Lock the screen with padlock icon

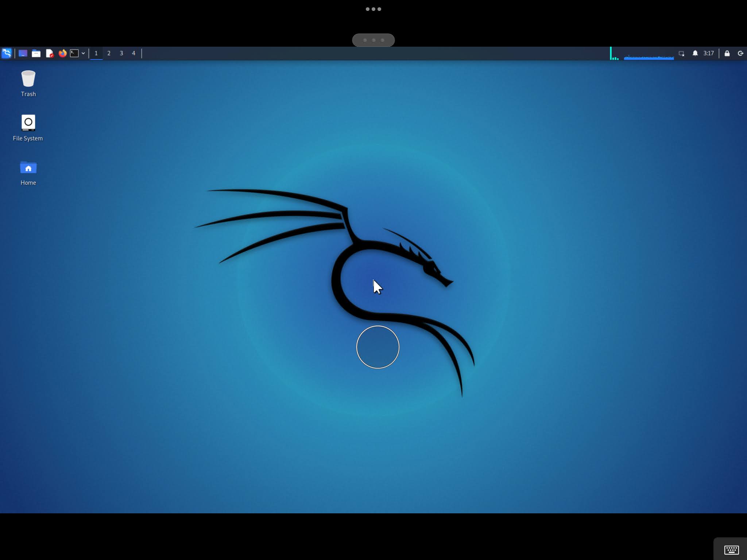tap(727, 53)
